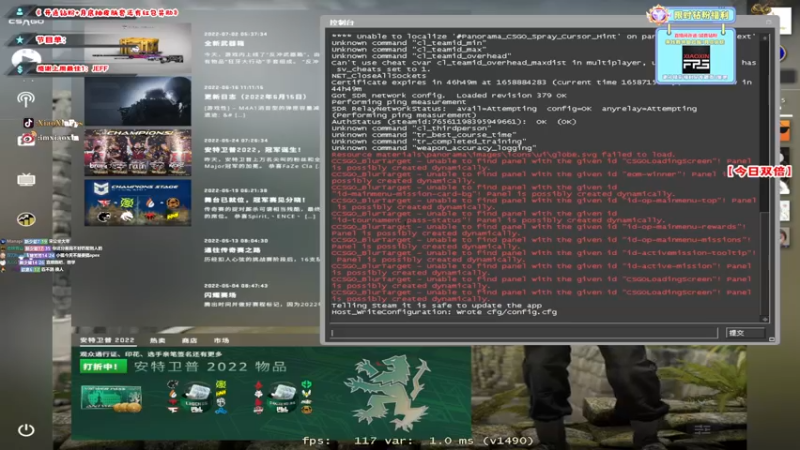The image size is (800, 450).
Task: Open news 更新日志 (2022年6月15日)
Action: [255, 96]
